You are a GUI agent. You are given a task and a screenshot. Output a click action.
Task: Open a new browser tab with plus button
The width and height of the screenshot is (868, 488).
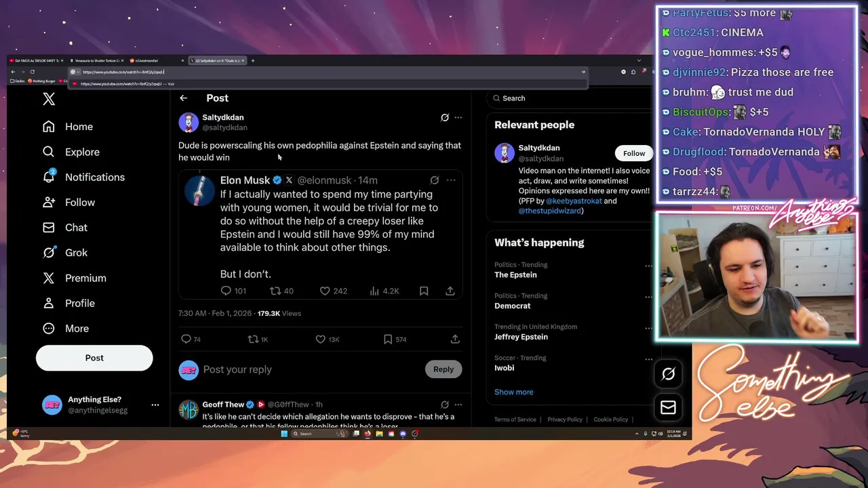coord(253,61)
